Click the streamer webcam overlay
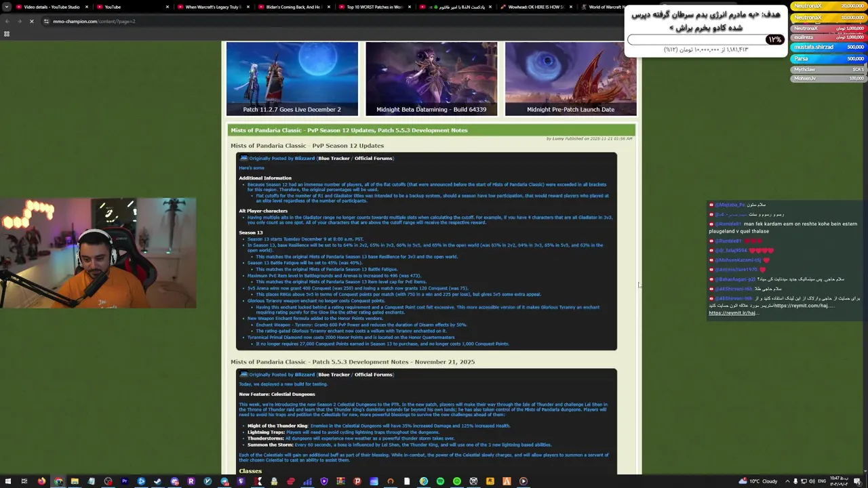This screenshot has width=868, height=488. 98,253
